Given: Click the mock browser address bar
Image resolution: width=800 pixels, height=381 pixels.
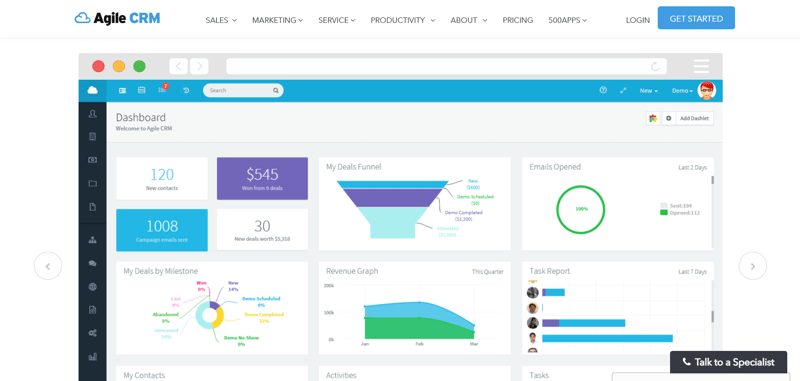Looking at the screenshot, I should tap(446, 66).
